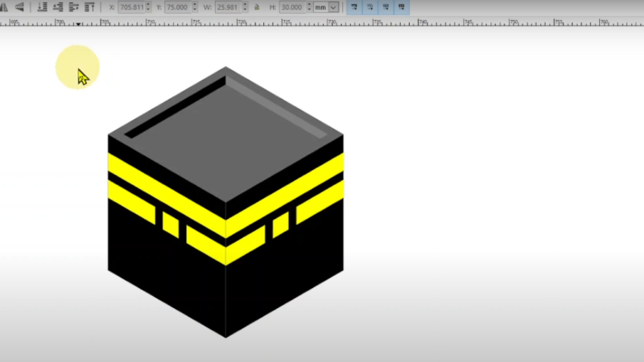Screen dimensions: 644x362
Task: Open the mm units dropdown
Action: coord(326,7)
